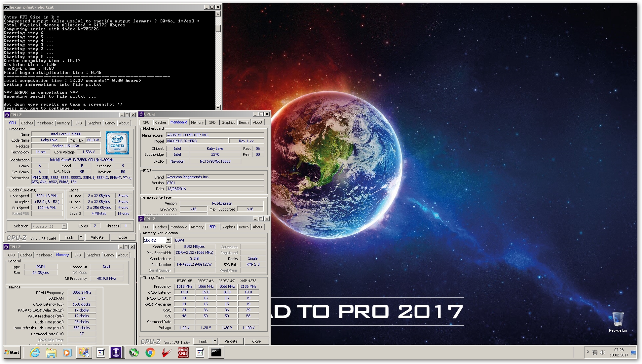
Task: Click title icon of the CPU-Z Mainboard window
Action: pyautogui.click(x=141, y=114)
